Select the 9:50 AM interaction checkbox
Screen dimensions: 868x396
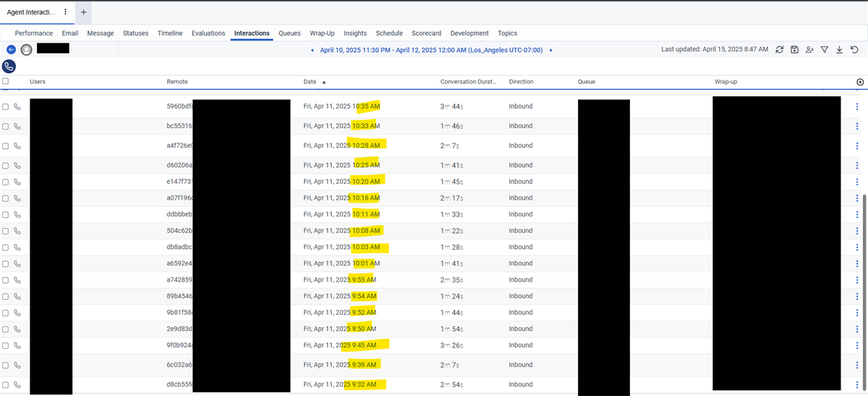point(6,329)
